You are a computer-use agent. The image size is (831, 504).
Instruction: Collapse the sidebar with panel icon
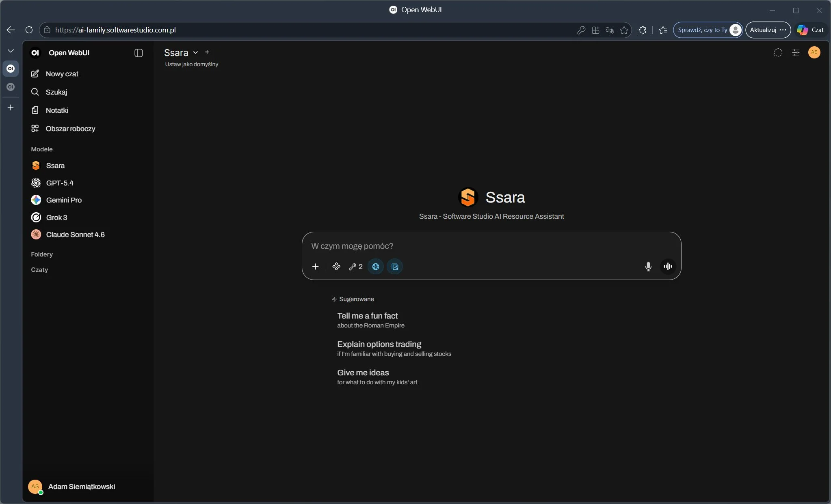point(138,53)
